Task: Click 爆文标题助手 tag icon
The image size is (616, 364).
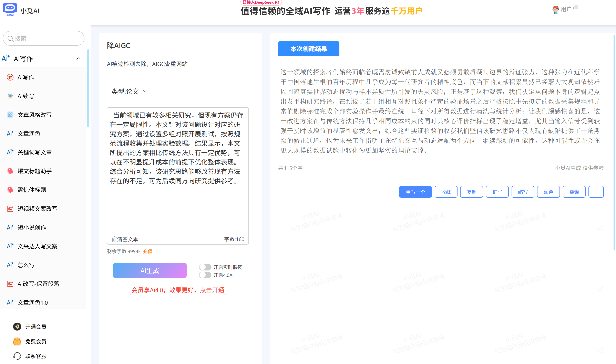Action: pos(10,171)
